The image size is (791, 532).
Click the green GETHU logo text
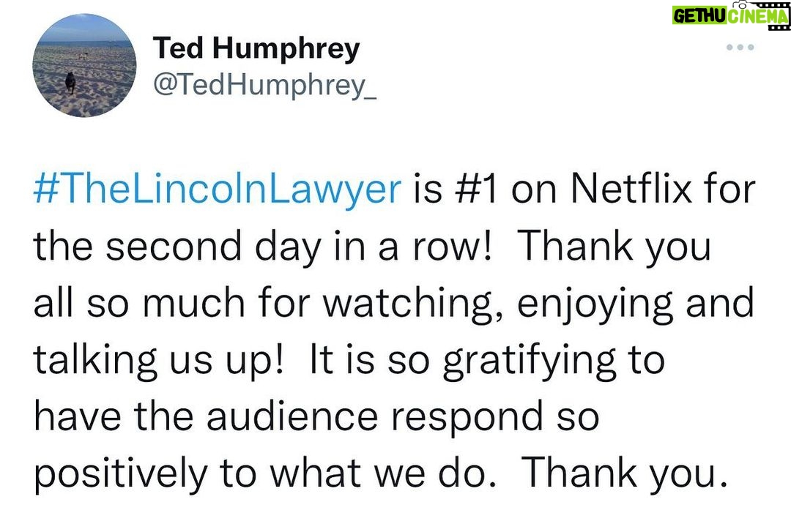[699, 15]
